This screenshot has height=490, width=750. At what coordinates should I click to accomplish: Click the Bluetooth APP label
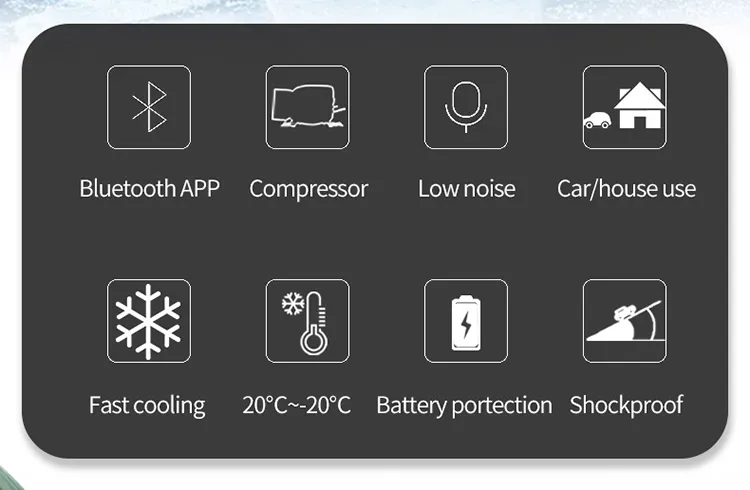click(149, 189)
